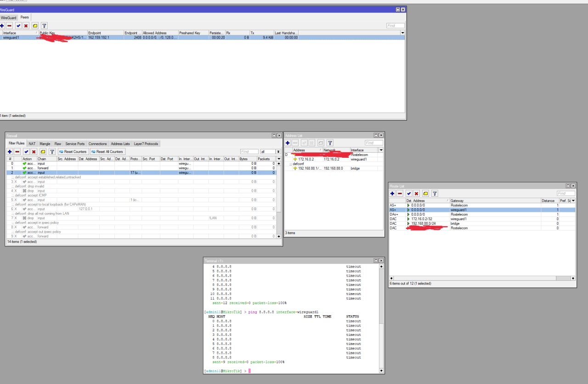This screenshot has height=384, width=588.
Task: Click Reset Counters button in Firewall
Action: [73, 151]
